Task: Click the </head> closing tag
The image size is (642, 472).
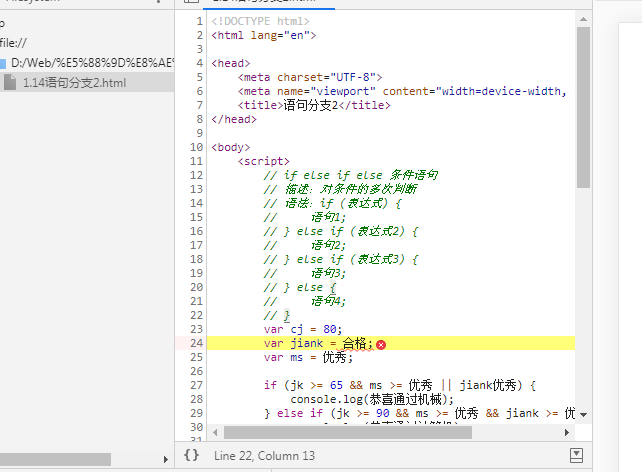Action: point(234,119)
